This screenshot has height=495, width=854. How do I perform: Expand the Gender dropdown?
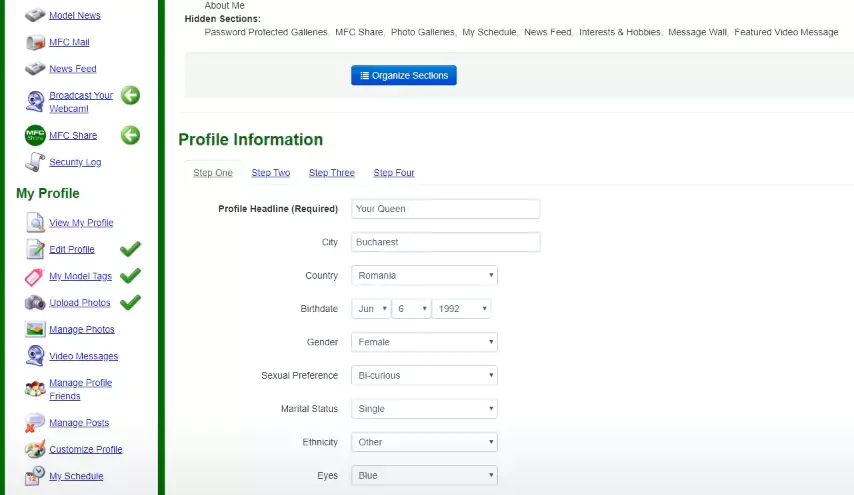pos(424,342)
